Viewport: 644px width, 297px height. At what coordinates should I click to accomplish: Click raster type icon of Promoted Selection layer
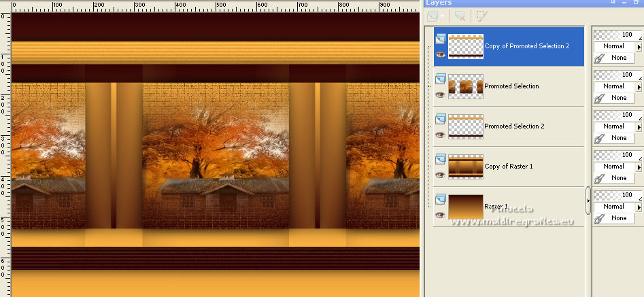[x=440, y=79]
